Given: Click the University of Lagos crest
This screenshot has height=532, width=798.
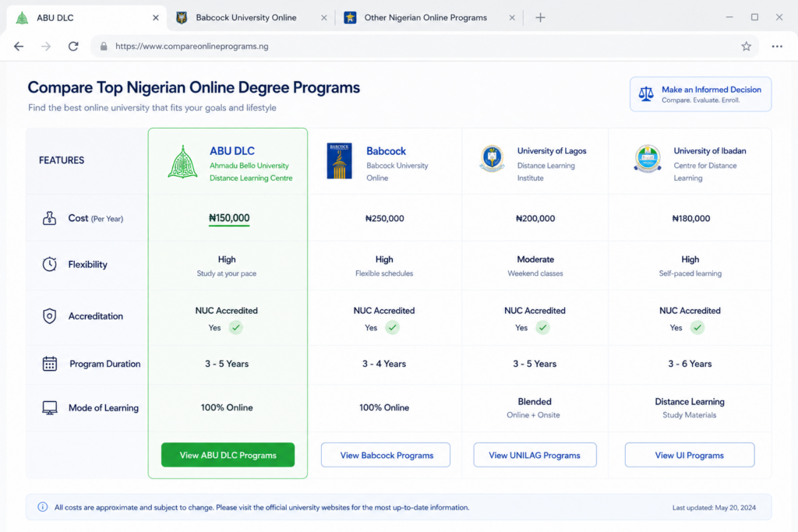Looking at the screenshot, I should click(x=492, y=158).
